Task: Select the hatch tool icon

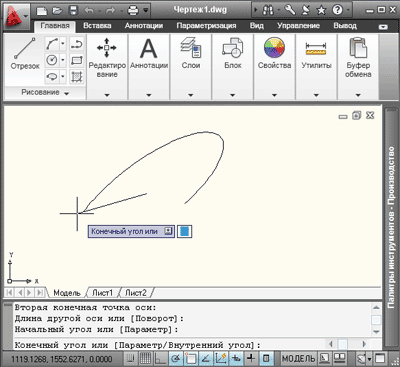Action: pyautogui.click(x=77, y=76)
